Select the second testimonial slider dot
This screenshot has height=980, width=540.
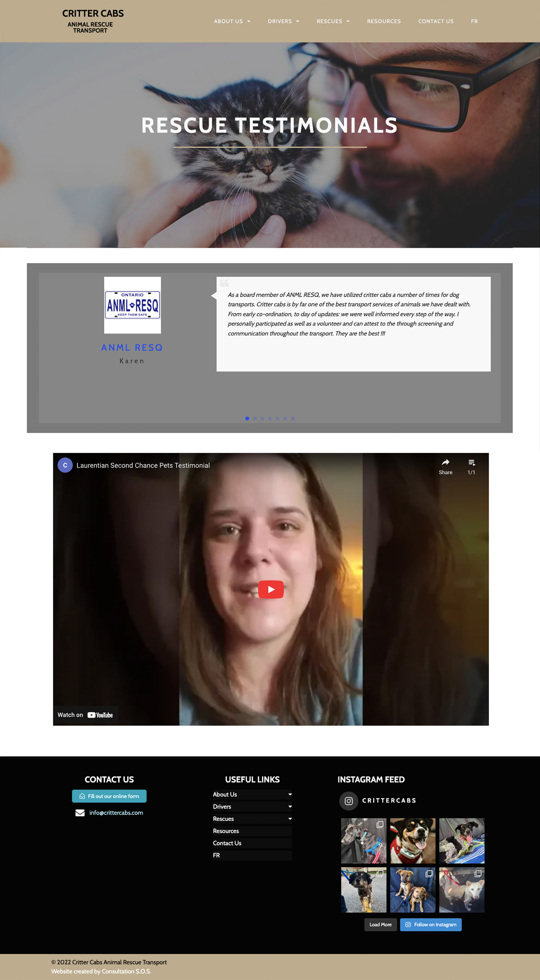[255, 418]
